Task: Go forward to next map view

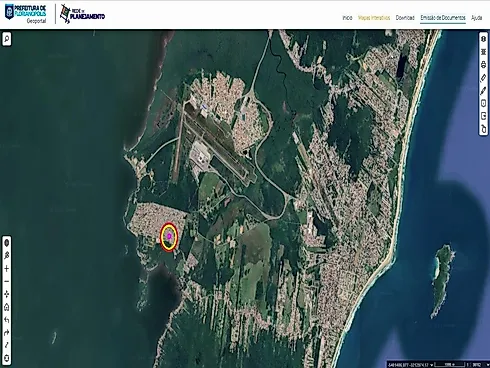Action: click(x=7, y=333)
